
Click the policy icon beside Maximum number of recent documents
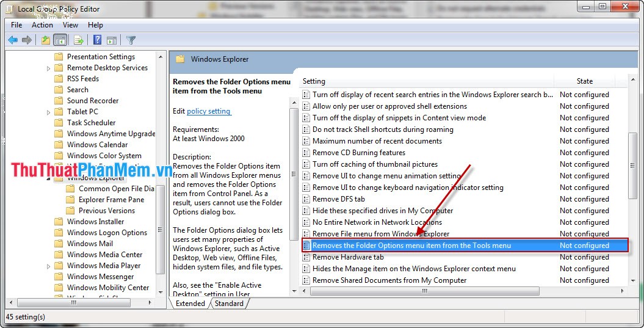pos(306,141)
